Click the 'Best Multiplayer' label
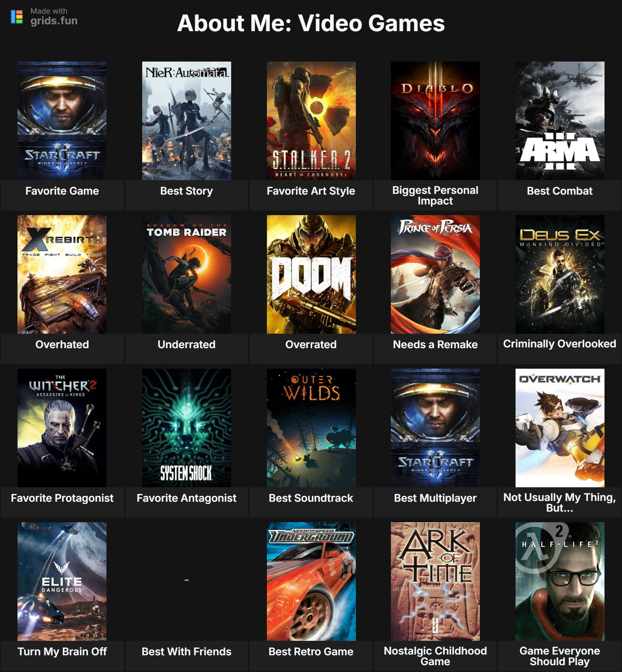 point(435,498)
